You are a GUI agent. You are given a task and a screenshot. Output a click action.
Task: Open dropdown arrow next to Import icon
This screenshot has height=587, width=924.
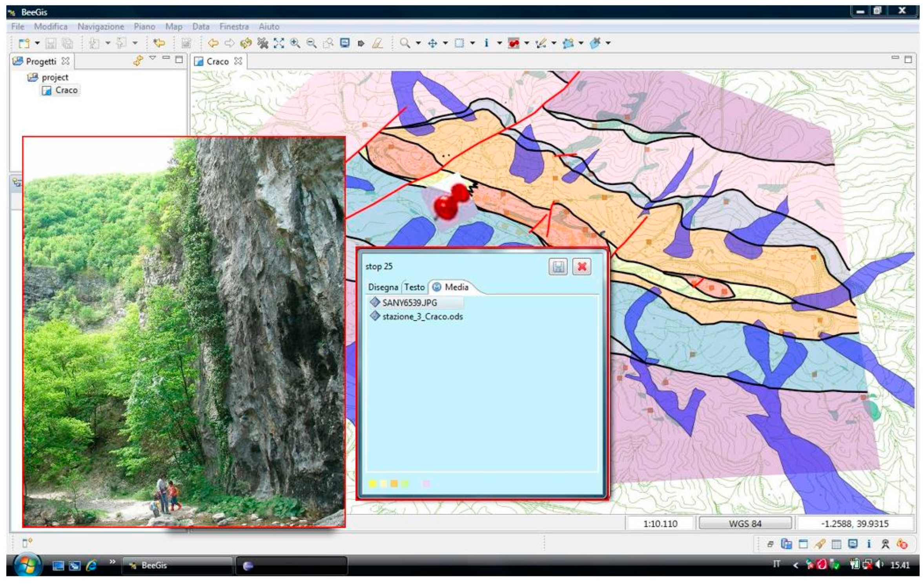point(108,43)
